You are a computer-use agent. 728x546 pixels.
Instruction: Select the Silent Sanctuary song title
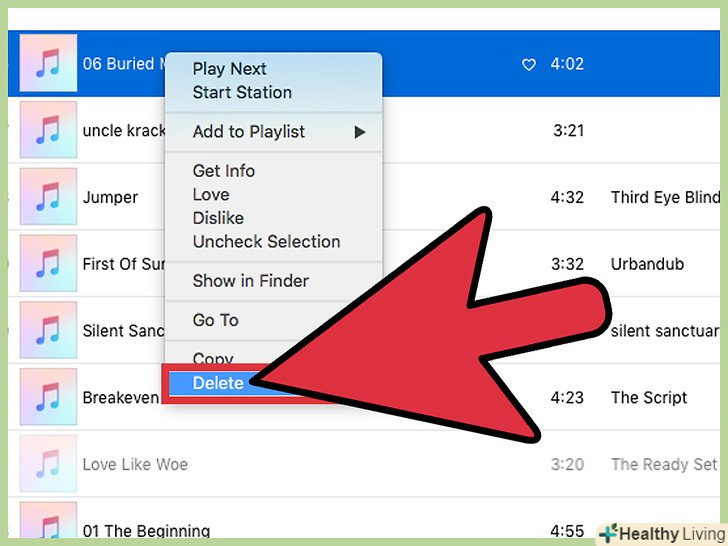click(124, 331)
